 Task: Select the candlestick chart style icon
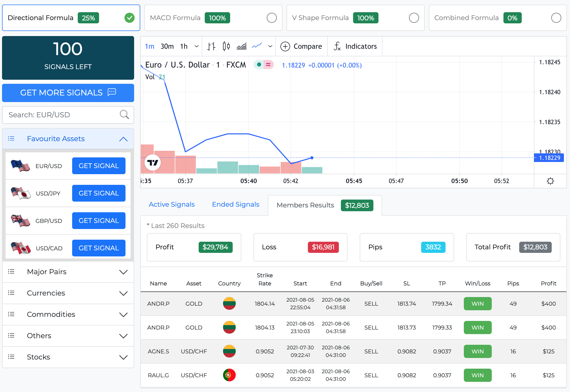point(226,46)
